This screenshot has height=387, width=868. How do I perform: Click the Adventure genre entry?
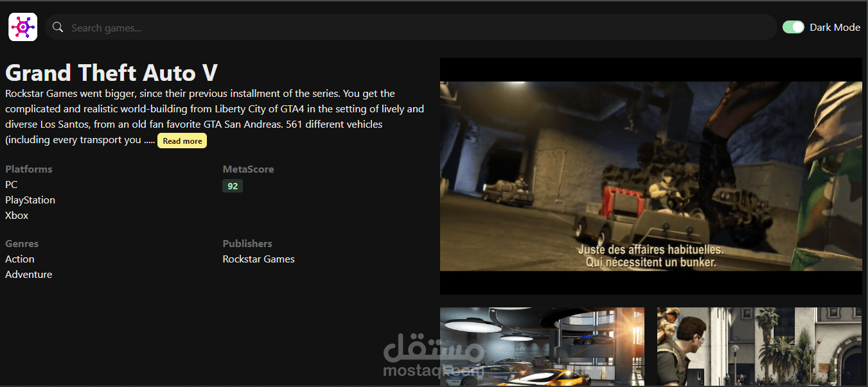point(29,274)
